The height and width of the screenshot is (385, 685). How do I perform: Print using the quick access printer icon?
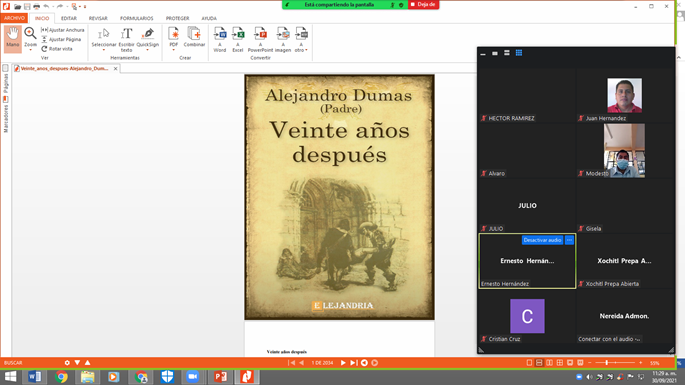pos(36,7)
